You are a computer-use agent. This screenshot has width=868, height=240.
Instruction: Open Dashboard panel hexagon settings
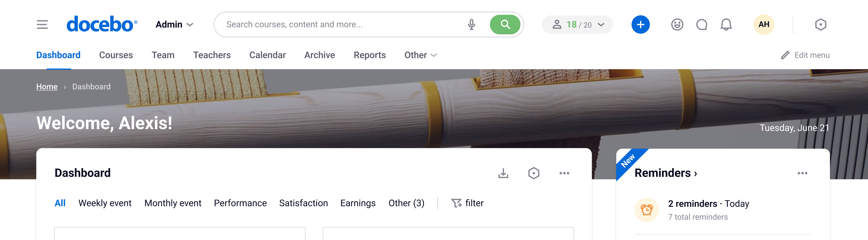(533, 173)
